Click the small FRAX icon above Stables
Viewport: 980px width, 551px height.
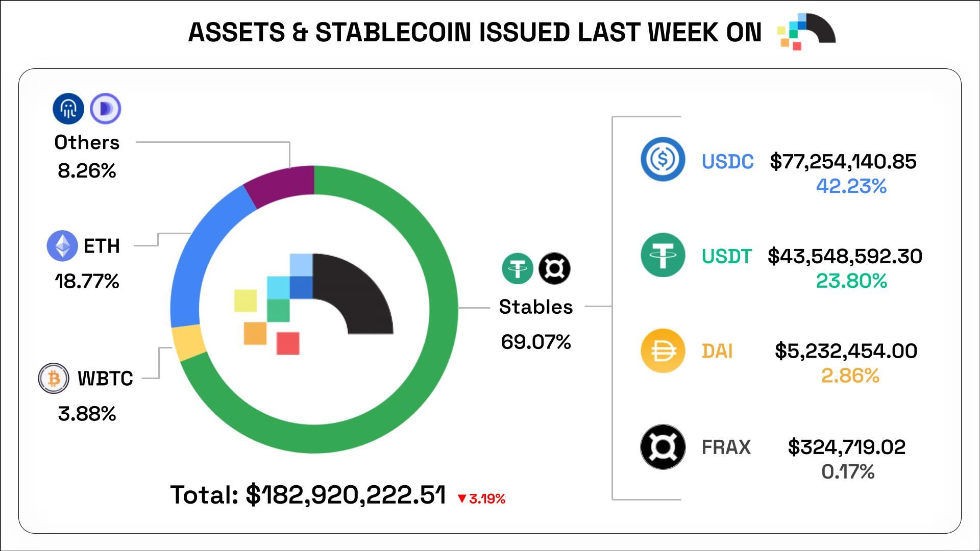[x=554, y=268]
